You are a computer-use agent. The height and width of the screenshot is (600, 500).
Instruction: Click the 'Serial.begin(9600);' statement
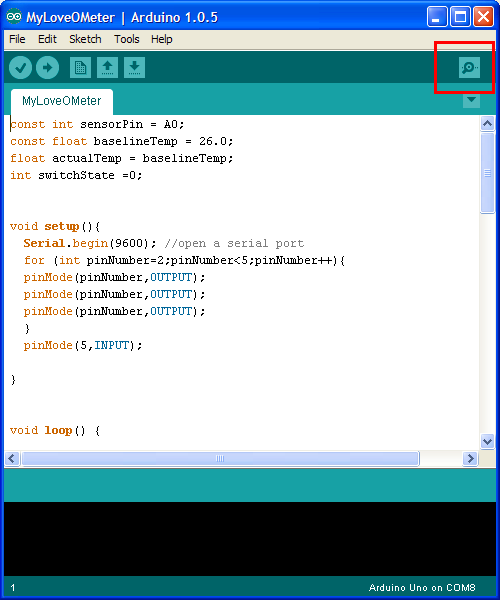pyautogui.click(x=90, y=243)
